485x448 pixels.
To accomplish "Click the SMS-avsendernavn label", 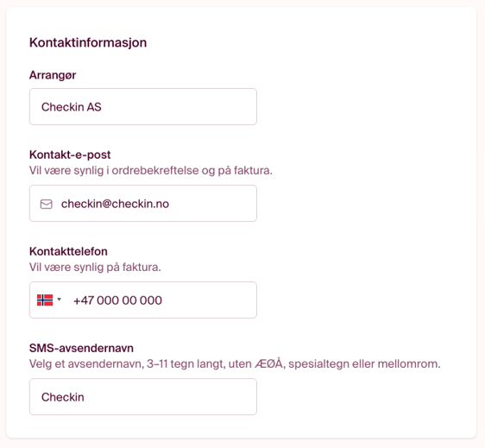I will pos(81,348).
